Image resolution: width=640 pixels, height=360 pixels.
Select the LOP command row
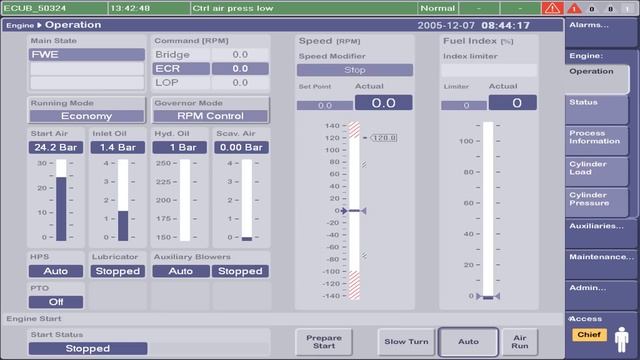(x=211, y=82)
